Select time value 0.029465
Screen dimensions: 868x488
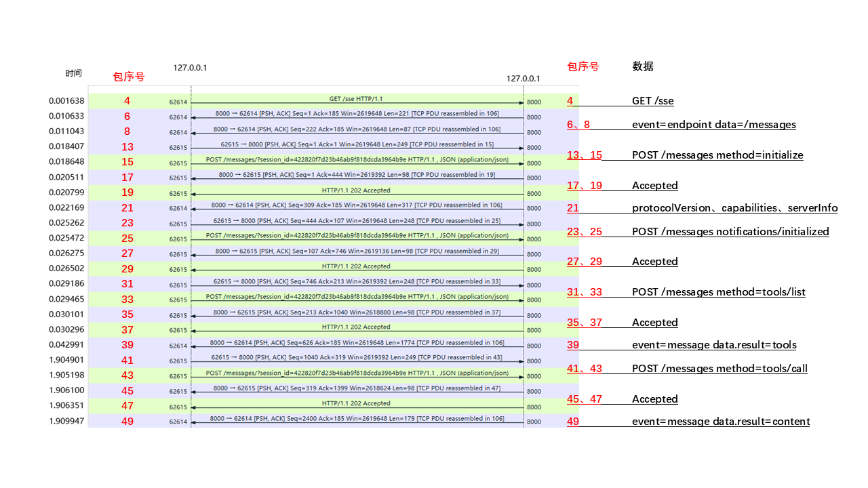(66, 299)
